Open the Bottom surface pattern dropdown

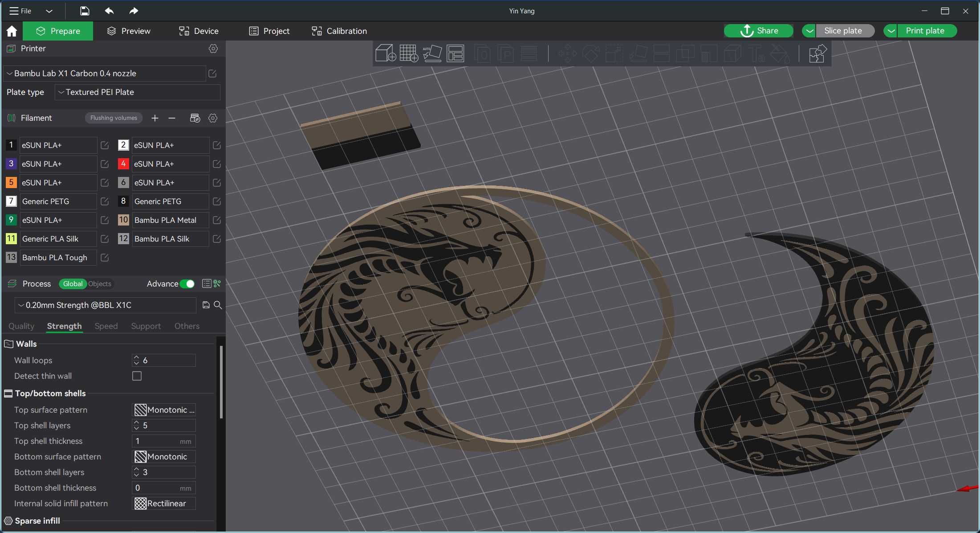[x=164, y=457]
